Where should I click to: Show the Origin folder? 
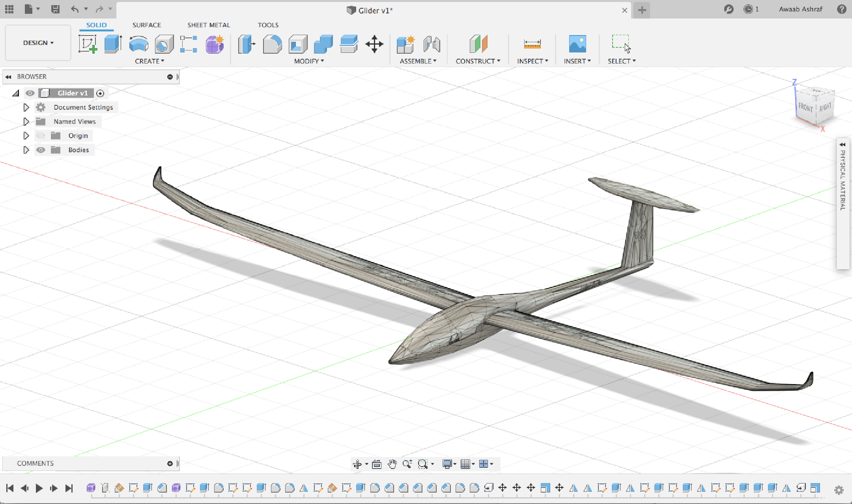[x=41, y=135]
